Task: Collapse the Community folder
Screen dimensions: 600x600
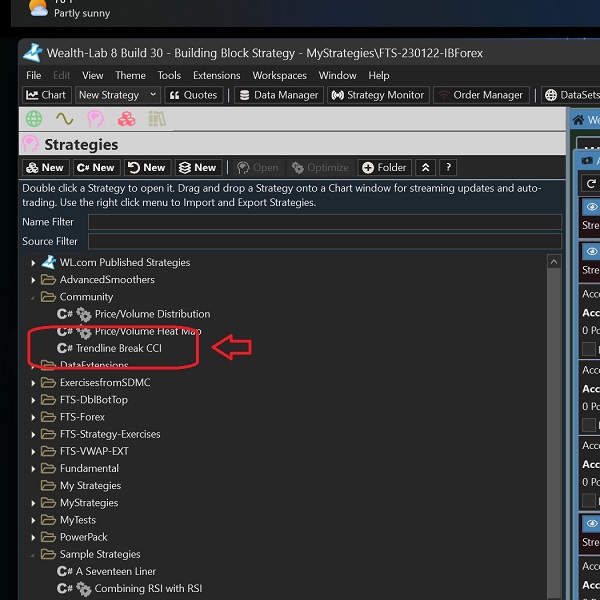Action: point(33,297)
